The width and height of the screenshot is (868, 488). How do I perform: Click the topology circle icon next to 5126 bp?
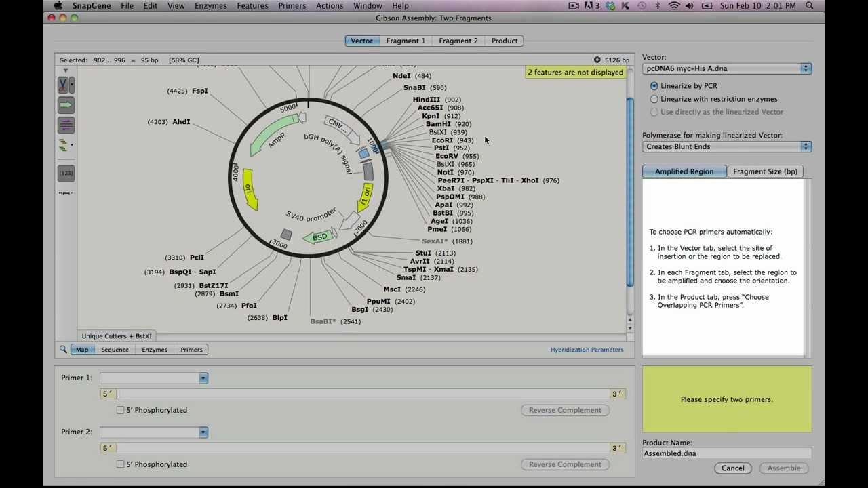597,60
